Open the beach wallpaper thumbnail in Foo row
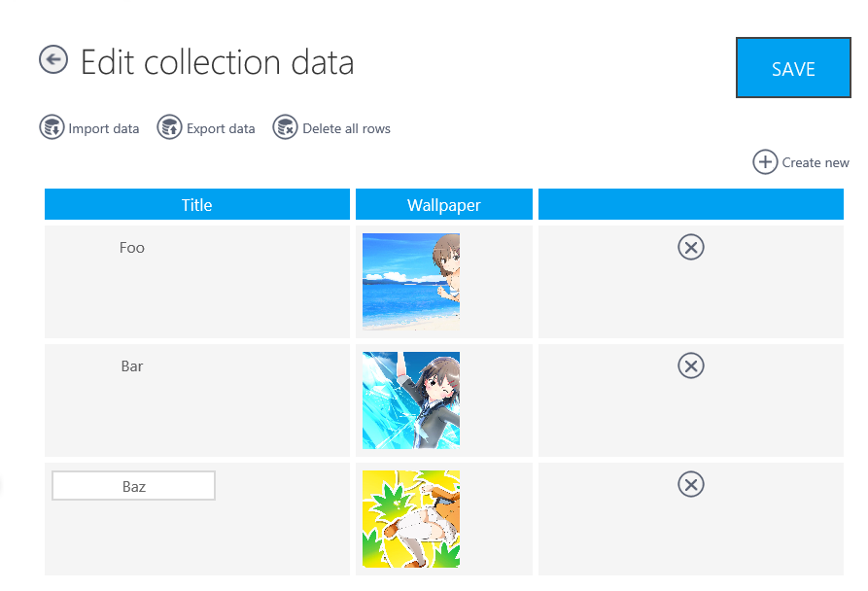 411,282
